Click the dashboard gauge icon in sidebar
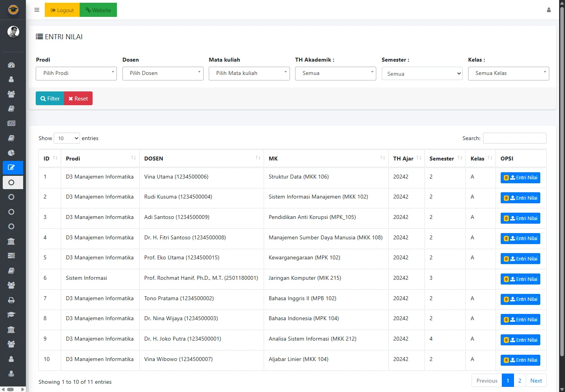This screenshot has width=565, height=392. click(11, 65)
